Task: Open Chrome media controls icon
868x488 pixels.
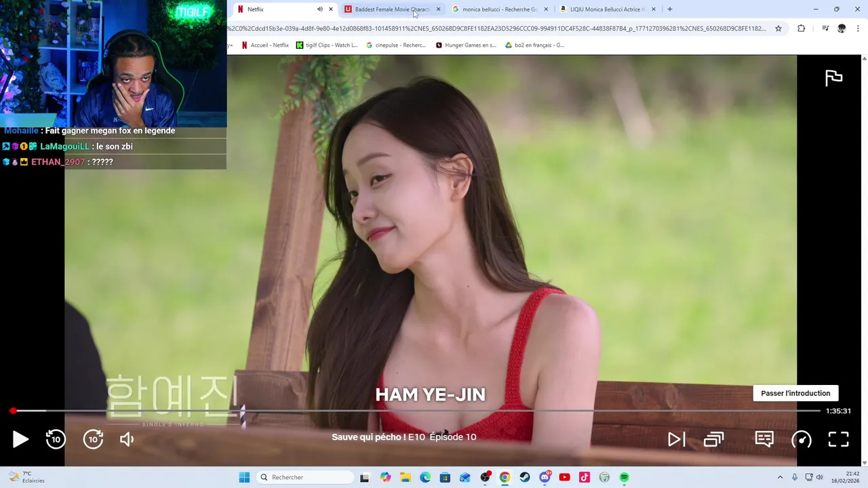Action: click(825, 28)
